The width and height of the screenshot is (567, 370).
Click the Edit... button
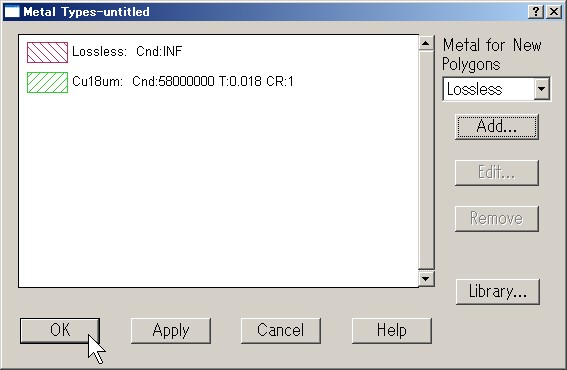tap(497, 173)
